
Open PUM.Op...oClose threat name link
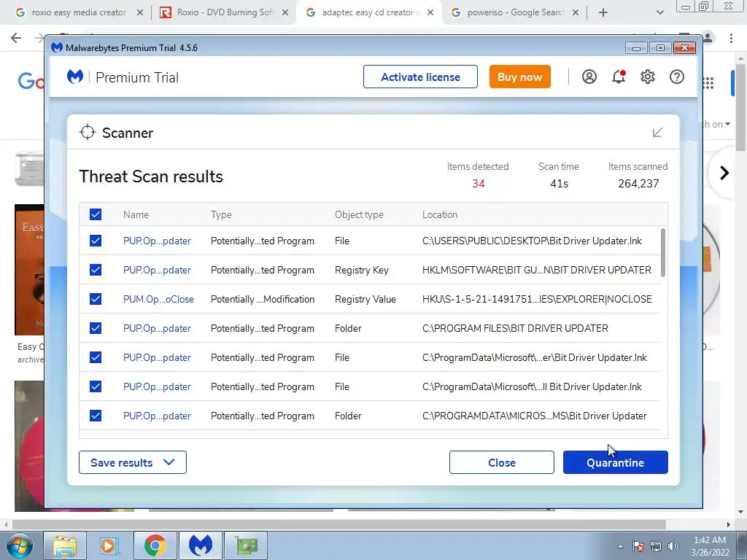[x=158, y=299]
